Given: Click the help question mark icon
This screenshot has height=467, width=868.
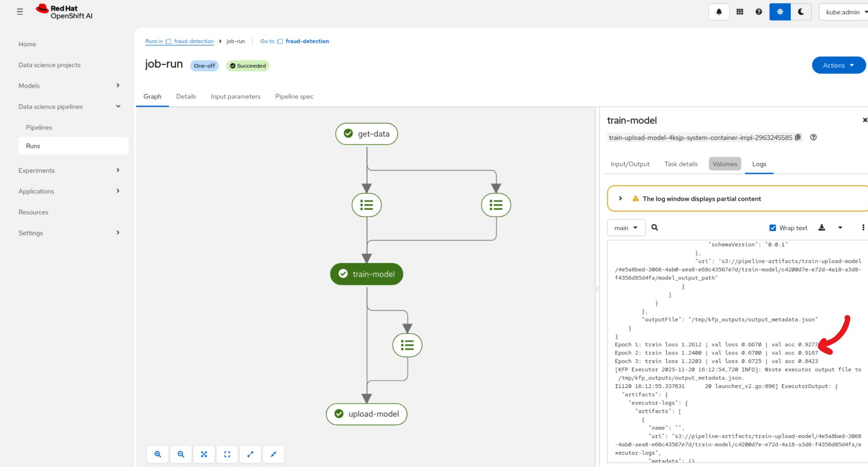Looking at the screenshot, I should [x=759, y=12].
